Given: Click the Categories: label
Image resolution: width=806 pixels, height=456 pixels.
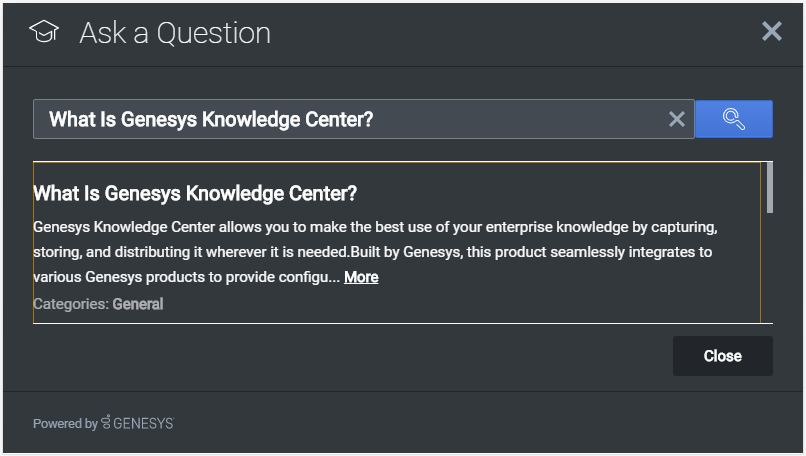Looking at the screenshot, I should tap(70, 304).
